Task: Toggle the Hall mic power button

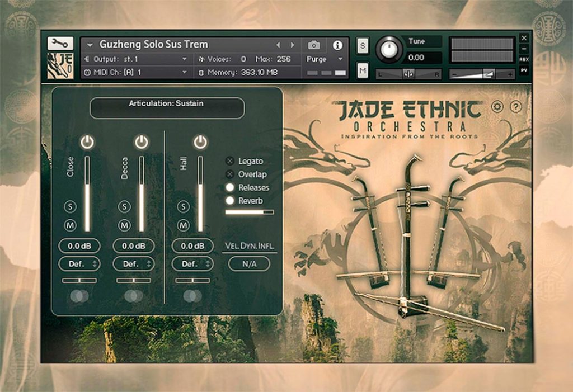Action: [x=200, y=141]
